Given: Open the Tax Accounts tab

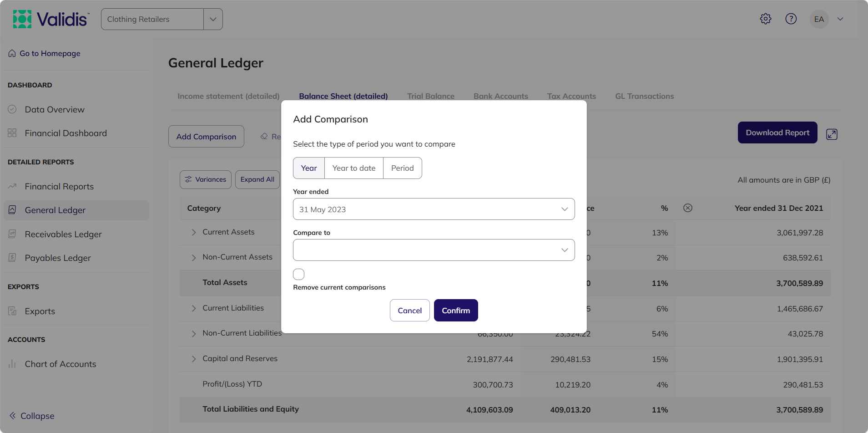Looking at the screenshot, I should coord(571,96).
